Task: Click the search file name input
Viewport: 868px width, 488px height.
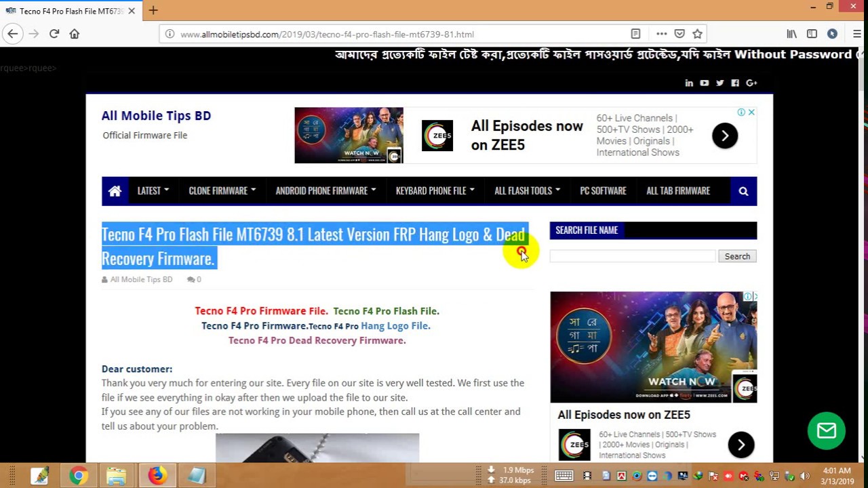Action: point(632,256)
